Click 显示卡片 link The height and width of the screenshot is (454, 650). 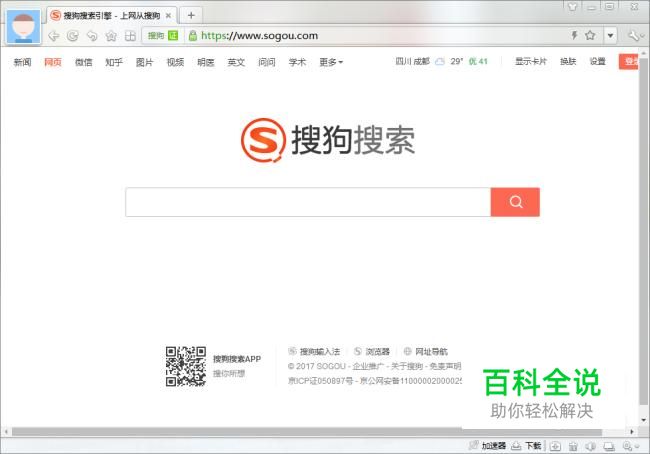[531, 61]
